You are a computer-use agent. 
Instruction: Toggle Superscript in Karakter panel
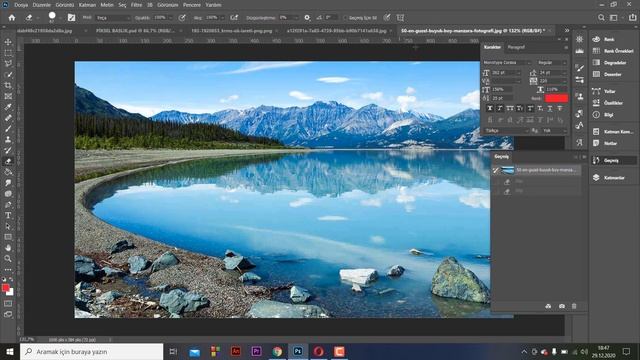point(530,108)
